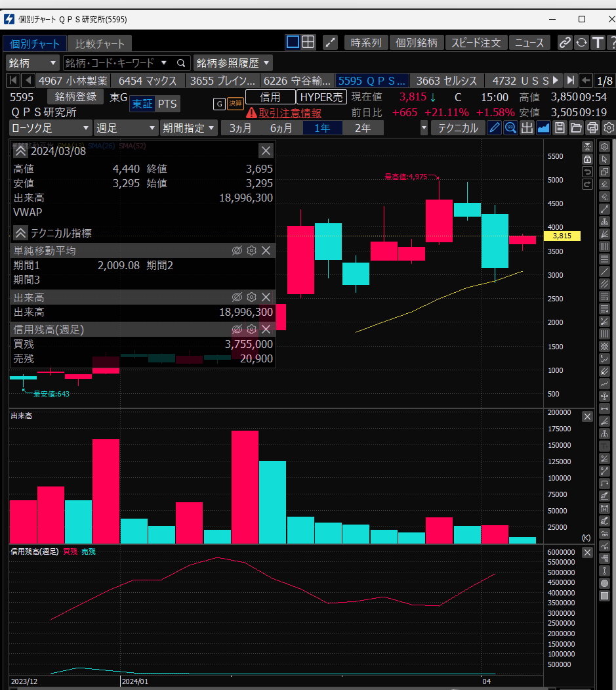Click the magnifier search icon in symbol field
Image resolution: width=616 pixels, height=690 pixels.
[181, 63]
